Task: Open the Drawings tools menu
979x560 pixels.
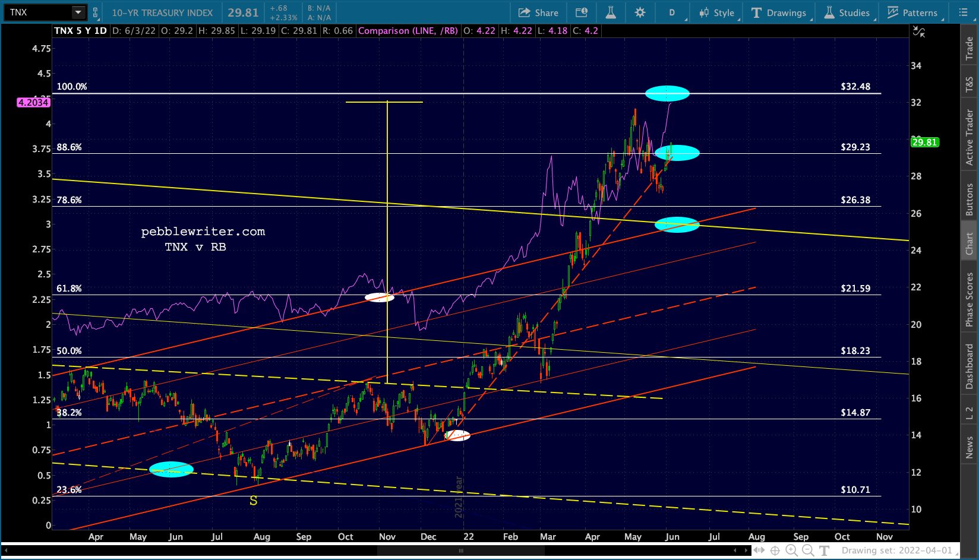Action: coord(779,12)
